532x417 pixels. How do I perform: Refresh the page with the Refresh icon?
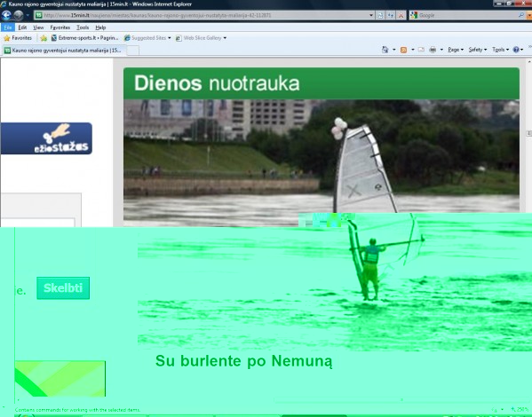pos(391,15)
